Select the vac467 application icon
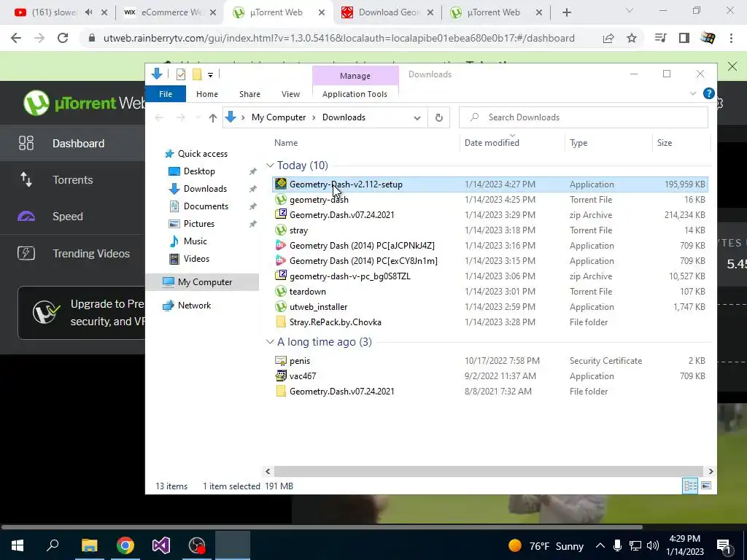The height and width of the screenshot is (560, 747). click(281, 376)
